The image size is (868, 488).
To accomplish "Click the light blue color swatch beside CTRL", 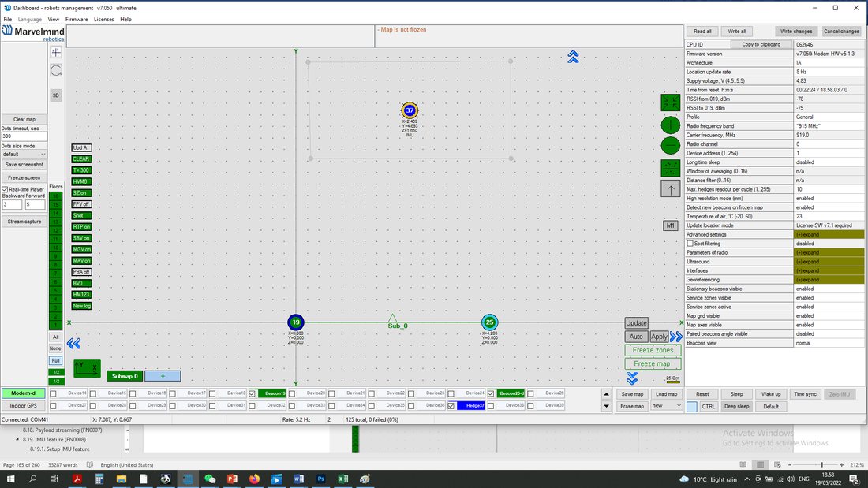I will (692, 407).
